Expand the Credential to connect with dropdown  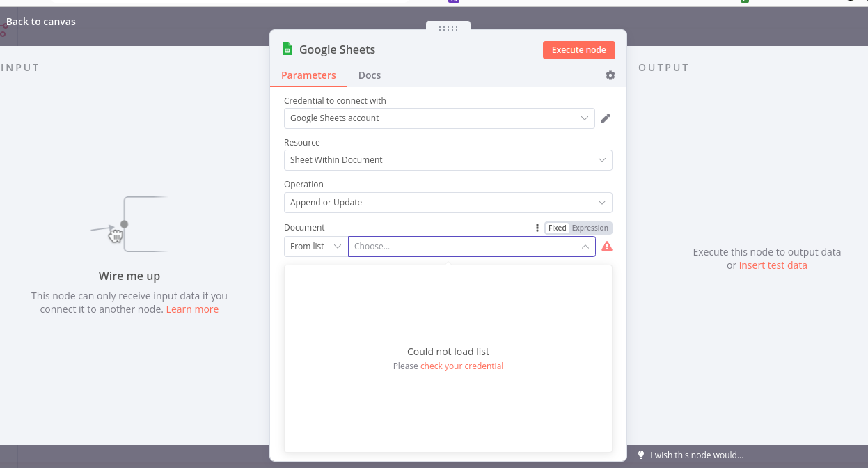[439, 118]
